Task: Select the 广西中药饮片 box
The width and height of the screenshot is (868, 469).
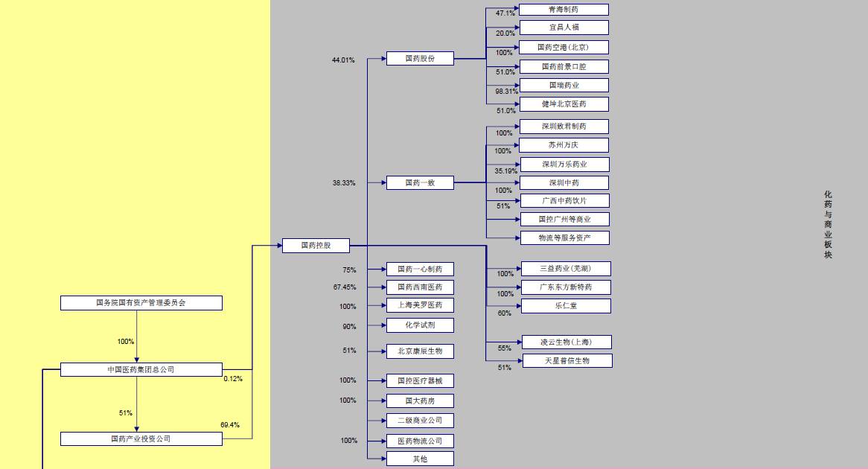Action: (x=564, y=200)
